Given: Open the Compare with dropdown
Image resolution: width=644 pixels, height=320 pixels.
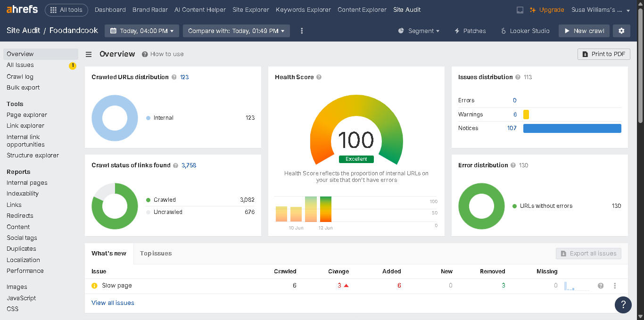Looking at the screenshot, I should click(236, 31).
